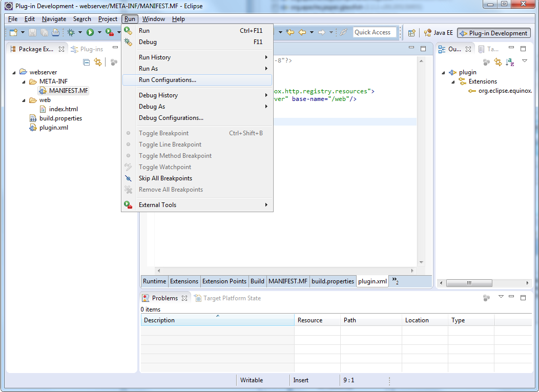The width and height of the screenshot is (539, 392).
Task: Open the Run toolbar dropdown arrow
Action: (99, 32)
